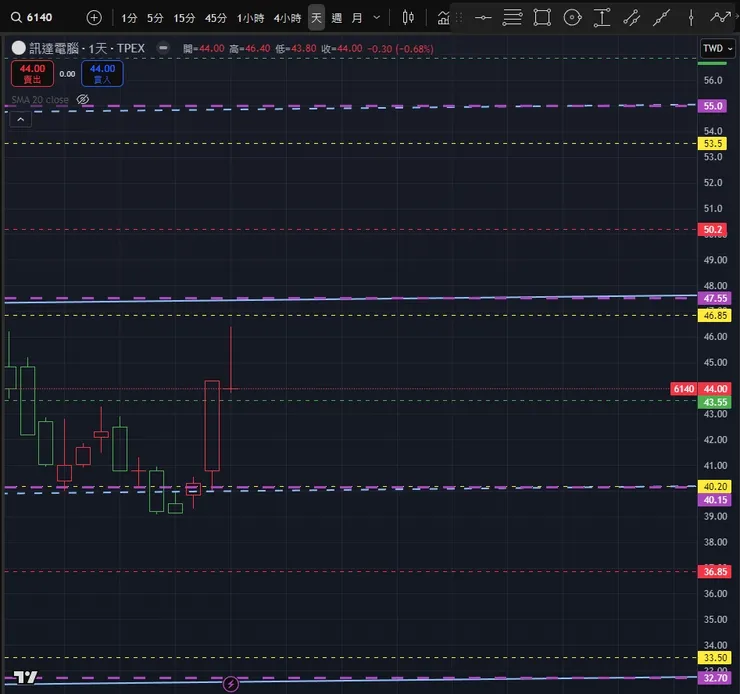
Task: Click the low value 低=43.80
Action: (296, 49)
